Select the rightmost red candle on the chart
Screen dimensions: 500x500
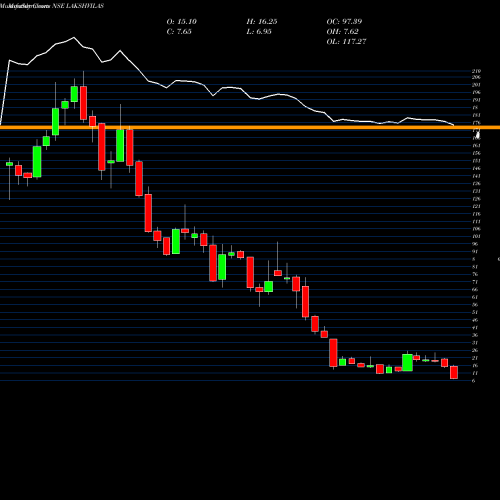click(454, 372)
